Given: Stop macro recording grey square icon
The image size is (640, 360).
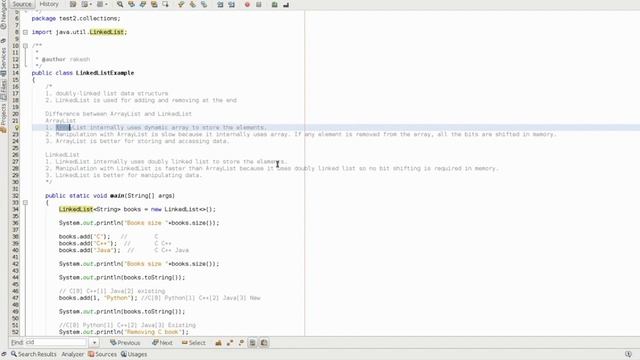Looking at the screenshot, I should click(258, 4).
